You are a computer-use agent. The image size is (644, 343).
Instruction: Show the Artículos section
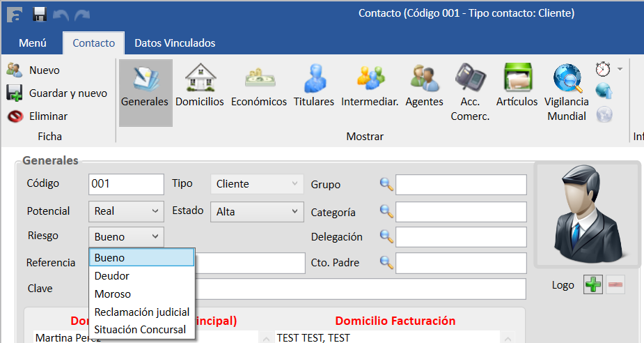pyautogui.click(x=517, y=92)
